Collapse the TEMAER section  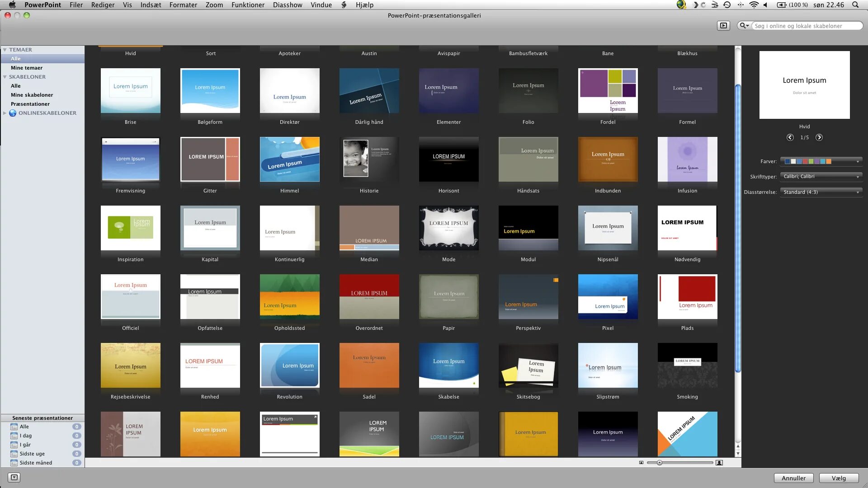coord(5,50)
